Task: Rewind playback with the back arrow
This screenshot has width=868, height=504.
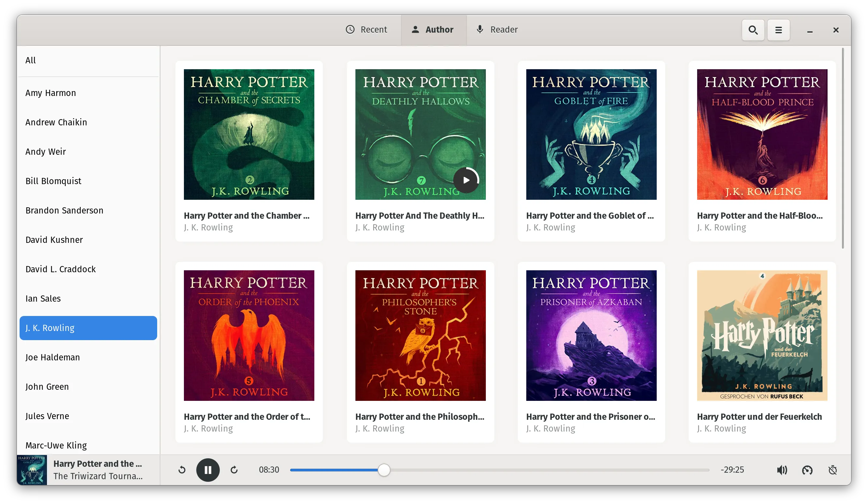Action: [182, 470]
